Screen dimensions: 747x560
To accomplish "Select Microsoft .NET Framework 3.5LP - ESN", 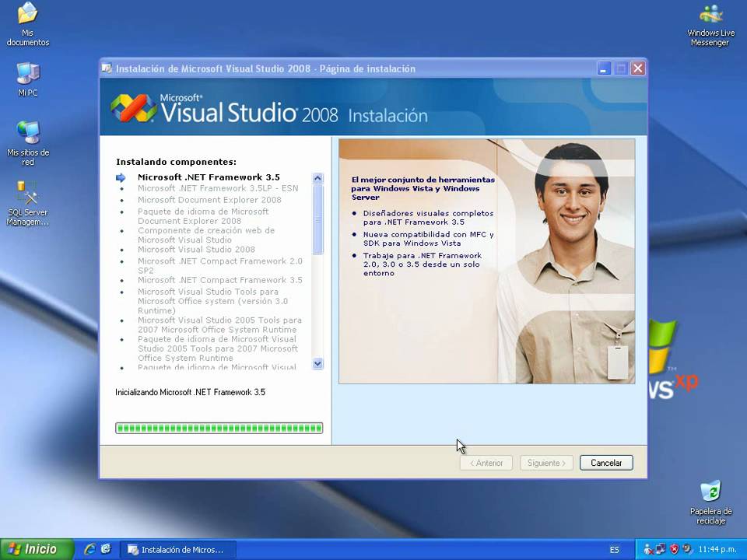I will click(x=218, y=188).
